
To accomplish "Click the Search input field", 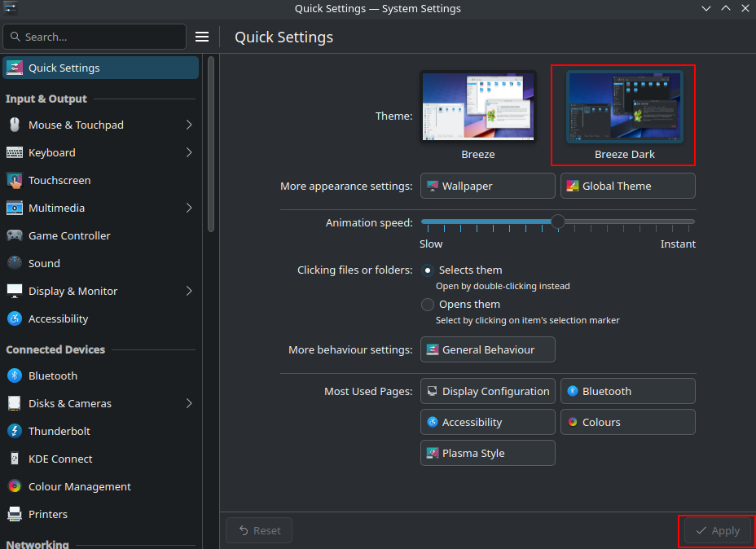I will pyautogui.click(x=94, y=37).
